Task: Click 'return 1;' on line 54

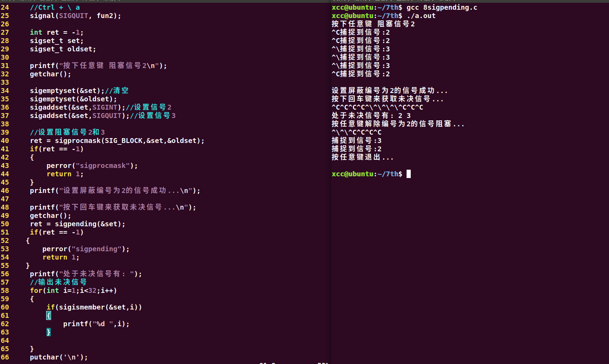Action: pos(61,257)
